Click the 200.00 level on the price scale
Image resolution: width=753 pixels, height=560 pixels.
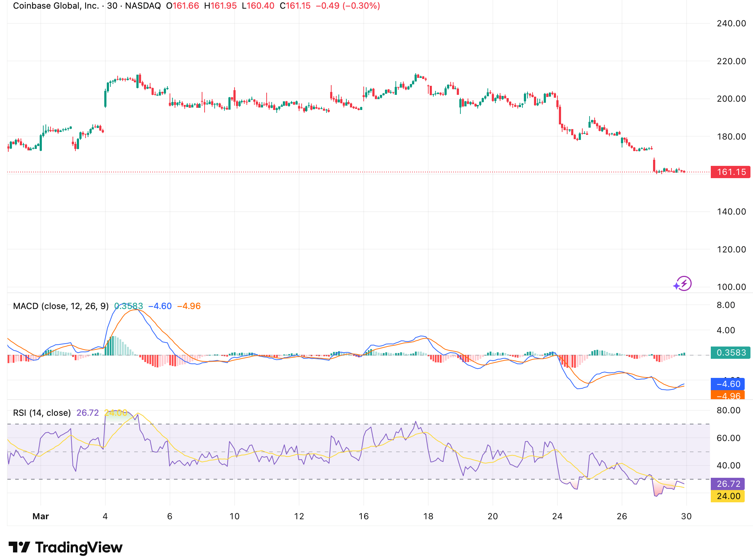pos(732,99)
